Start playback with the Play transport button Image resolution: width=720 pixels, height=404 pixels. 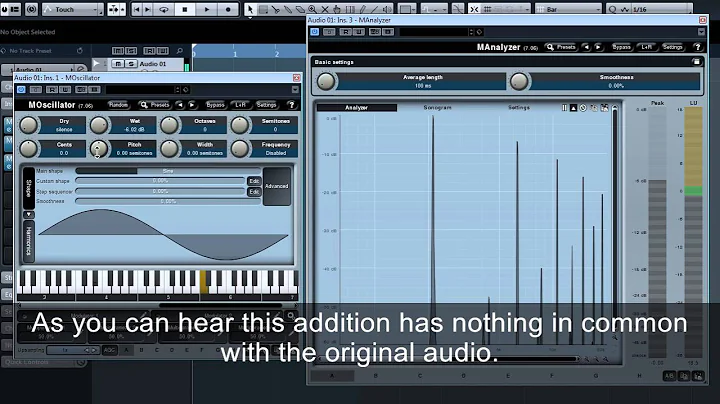click(207, 9)
